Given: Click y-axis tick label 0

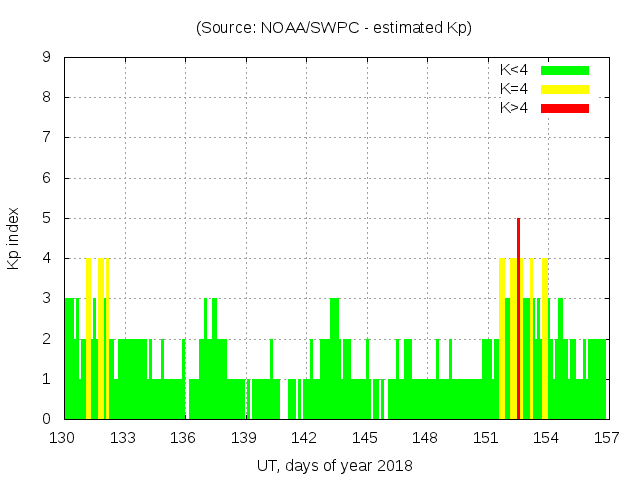Looking at the screenshot, I should pos(47,419).
